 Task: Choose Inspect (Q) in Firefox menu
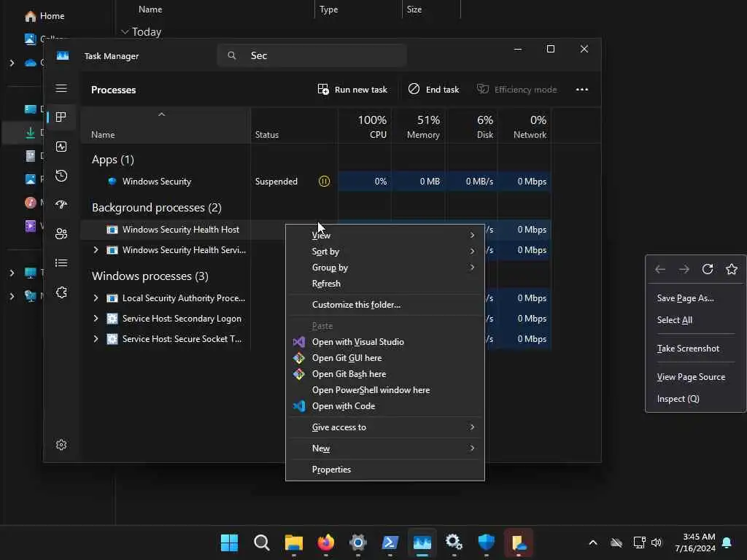tap(695, 399)
